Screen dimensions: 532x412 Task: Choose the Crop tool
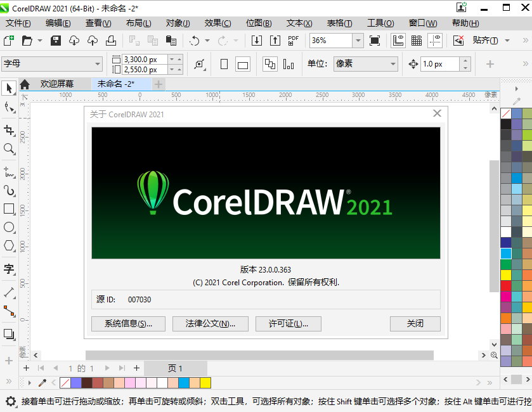(x=9, y=130)
